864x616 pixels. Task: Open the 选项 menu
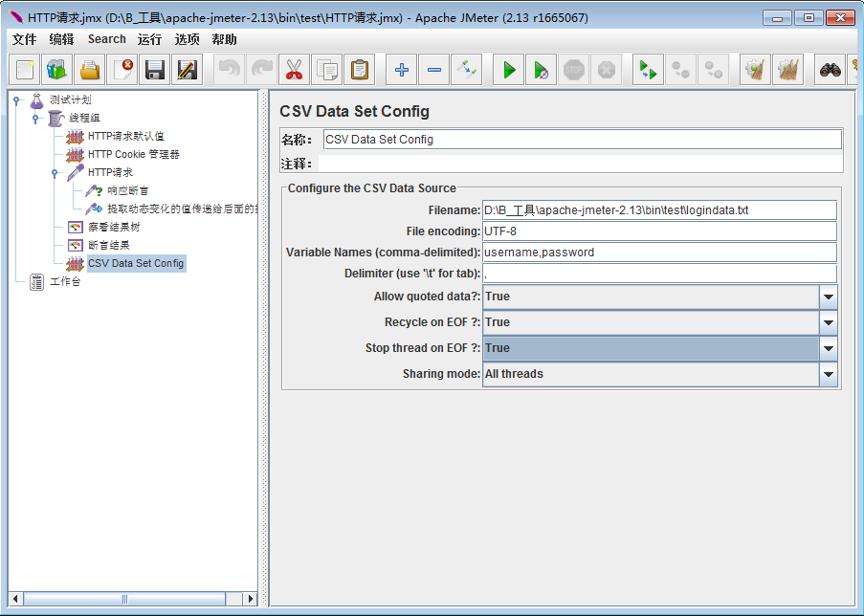point(187,39)
